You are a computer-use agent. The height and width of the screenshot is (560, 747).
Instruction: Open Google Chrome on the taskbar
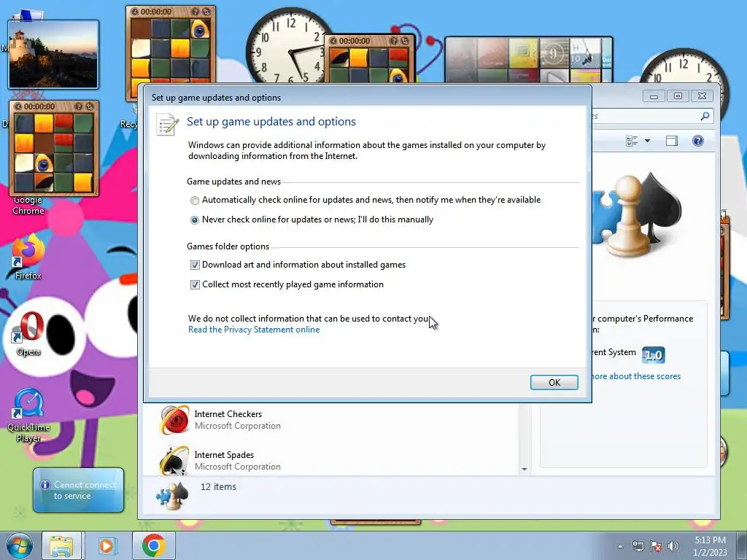click(x=153, y=545)
